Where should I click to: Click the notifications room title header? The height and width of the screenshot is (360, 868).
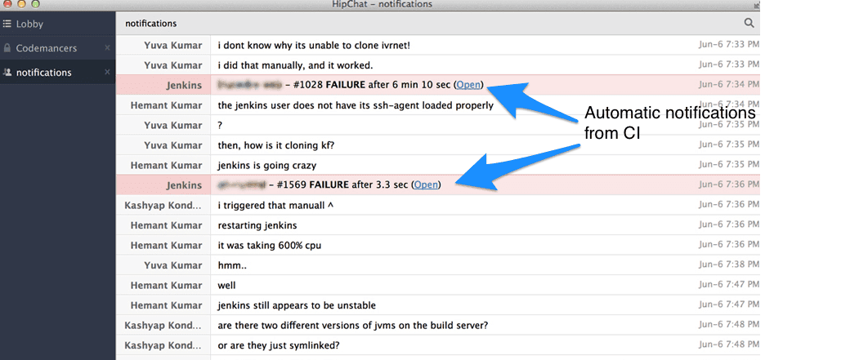pyautogui.click(x=150, y=23)
